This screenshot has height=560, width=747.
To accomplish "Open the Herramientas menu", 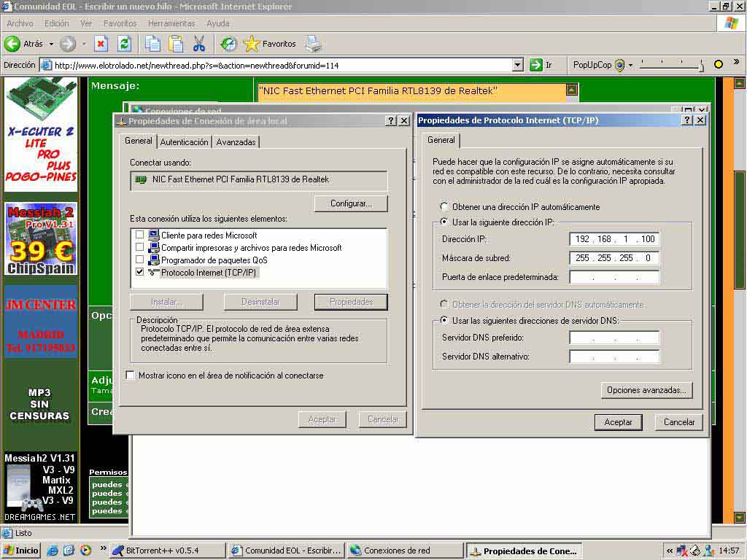I will click(x=171, y=23).
